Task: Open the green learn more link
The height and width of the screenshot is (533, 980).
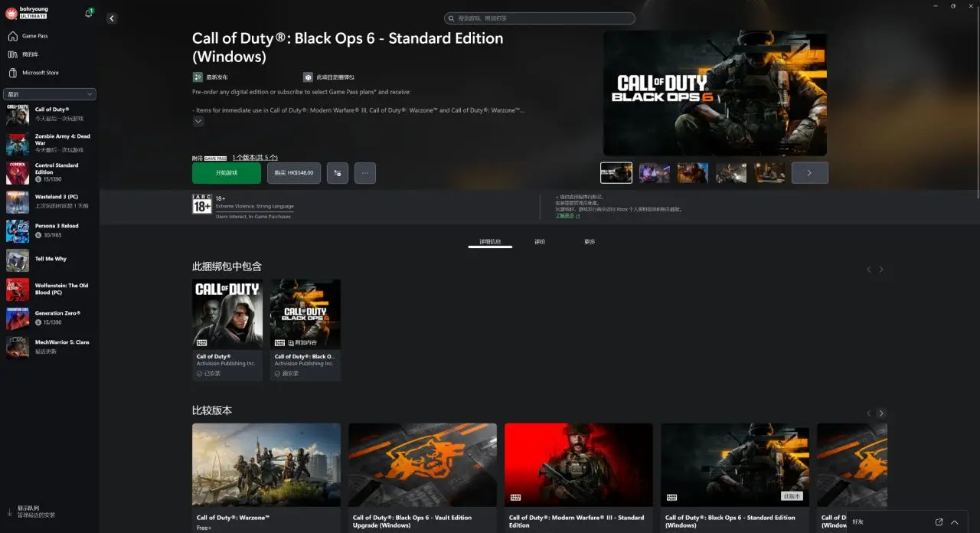Action: point(567,216)
